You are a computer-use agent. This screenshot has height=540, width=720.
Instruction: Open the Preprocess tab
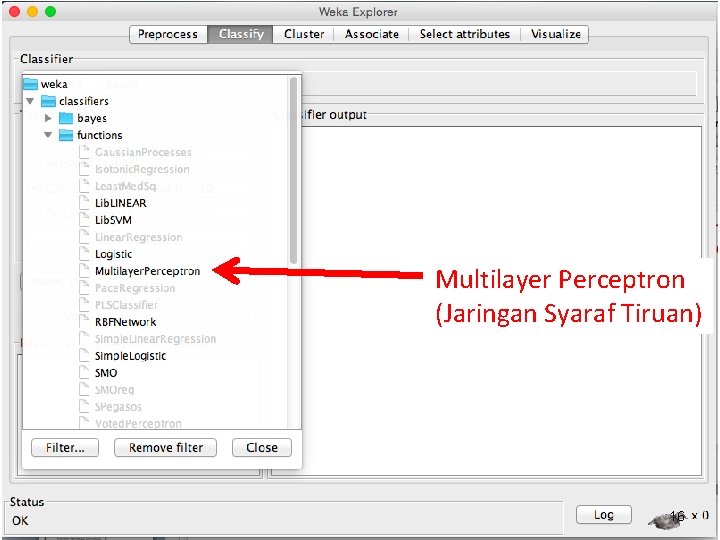(168, 34)
